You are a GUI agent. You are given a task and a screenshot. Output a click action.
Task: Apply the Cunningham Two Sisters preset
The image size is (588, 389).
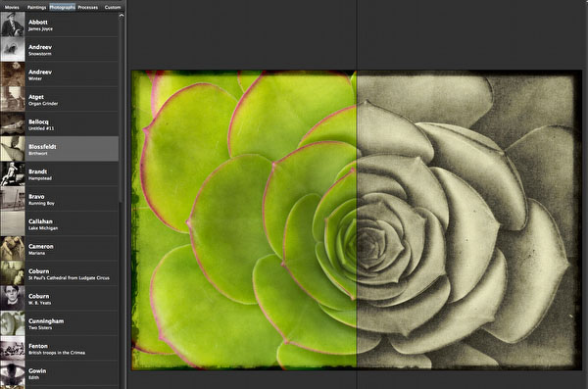point(59,323)
